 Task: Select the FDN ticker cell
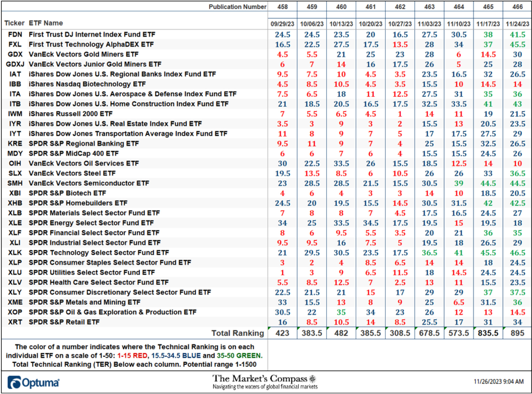pyautogui.click(x=15, y=34)
